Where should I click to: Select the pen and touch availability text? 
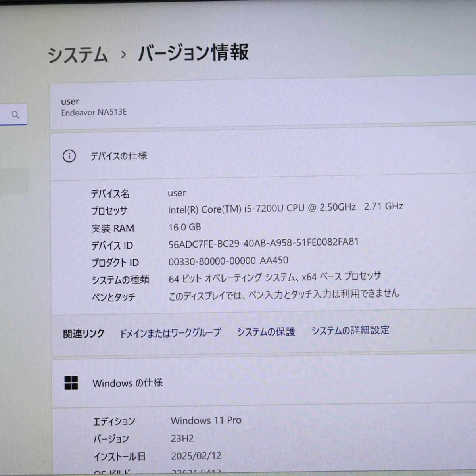[x=284, y=294]
